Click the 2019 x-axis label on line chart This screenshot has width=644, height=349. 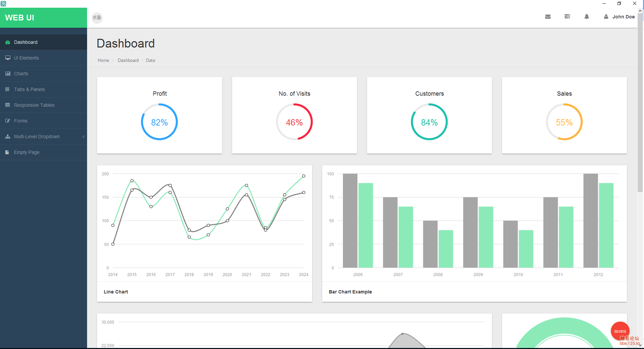click(208, 274)
